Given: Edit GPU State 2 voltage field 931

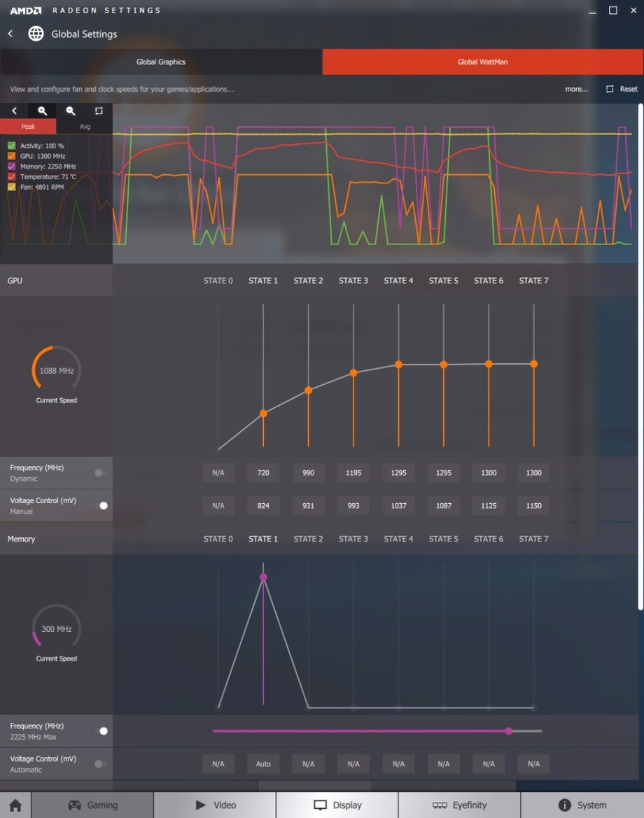Looking at the screenshot, I should coord(309,505).
